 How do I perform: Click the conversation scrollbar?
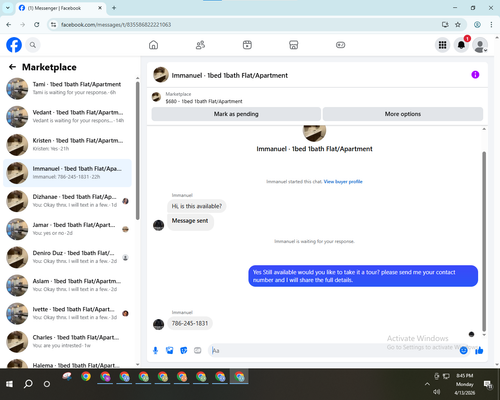(x=484, y=242)
